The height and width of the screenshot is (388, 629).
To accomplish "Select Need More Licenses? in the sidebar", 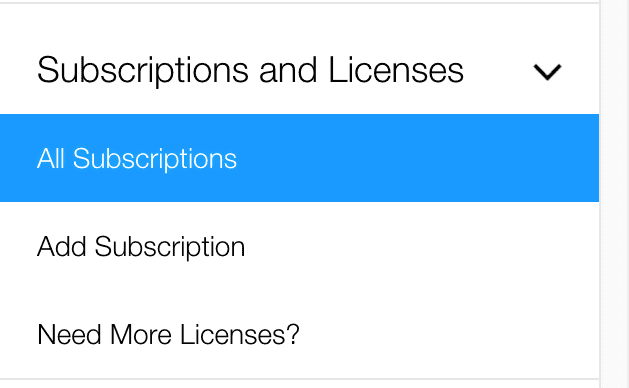I will coord(299,334).
